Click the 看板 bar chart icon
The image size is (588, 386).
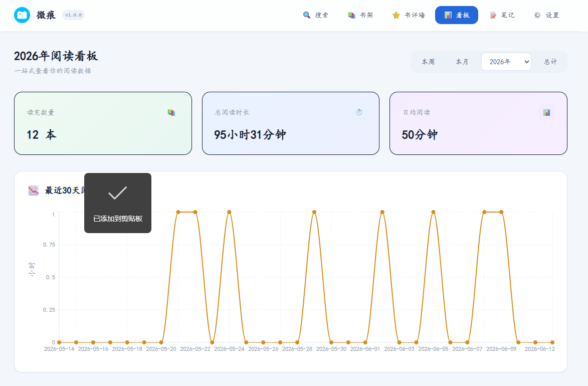coord(448,15)
